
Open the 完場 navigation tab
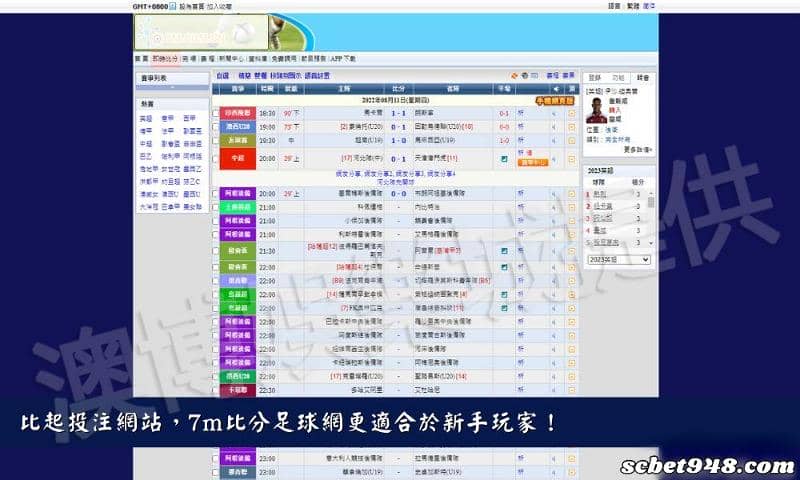coord(189,59)
